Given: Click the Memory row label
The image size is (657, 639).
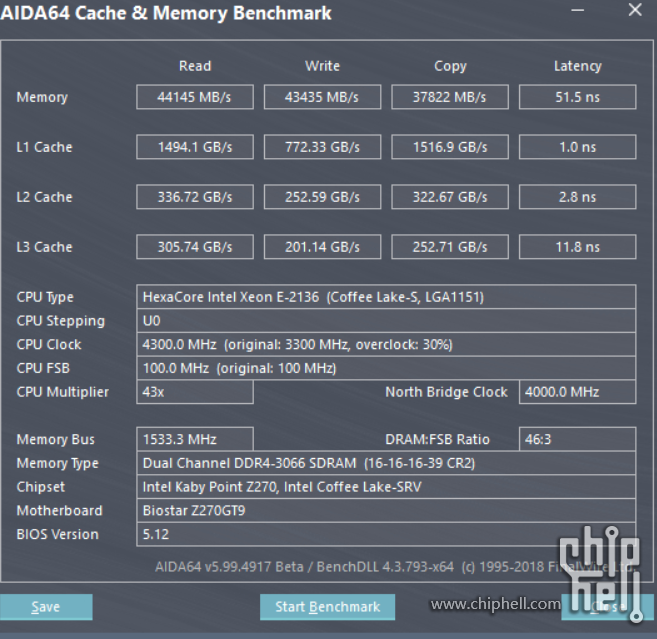Looking at the screenshot, I should [x=42, y=98].
